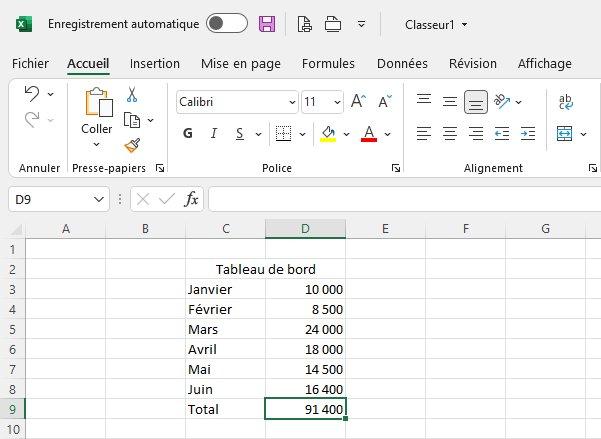Expand the font color palette arrow
Image resolution: width=601 pixels, height=439 pixels.
[x=388, y=134]
